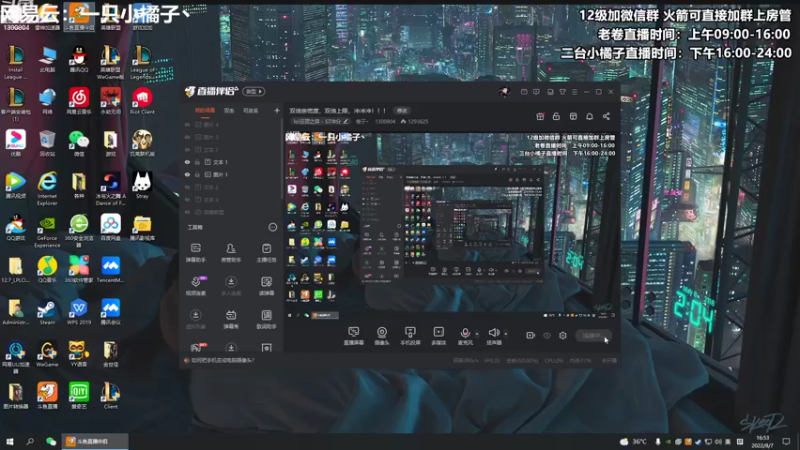Open the 爱奇艺 desktop shortcut
The width and height of the screenshot is (800, 450).
point(79,396)
